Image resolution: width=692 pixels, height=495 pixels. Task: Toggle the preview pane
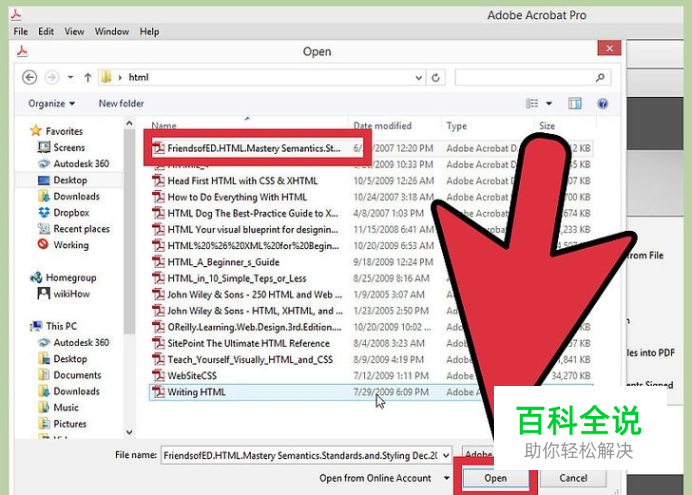(575, 104)
